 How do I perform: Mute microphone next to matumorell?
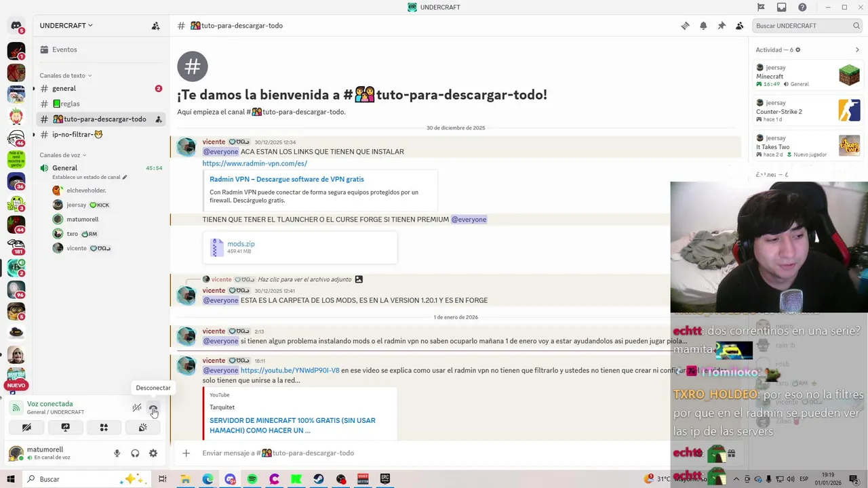point(117,453)
